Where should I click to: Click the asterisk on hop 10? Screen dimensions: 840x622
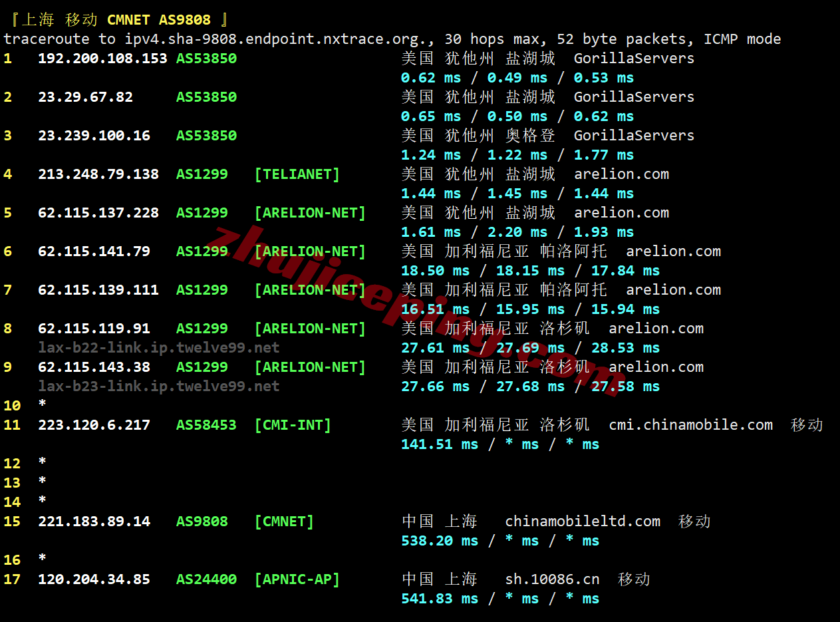43,404
